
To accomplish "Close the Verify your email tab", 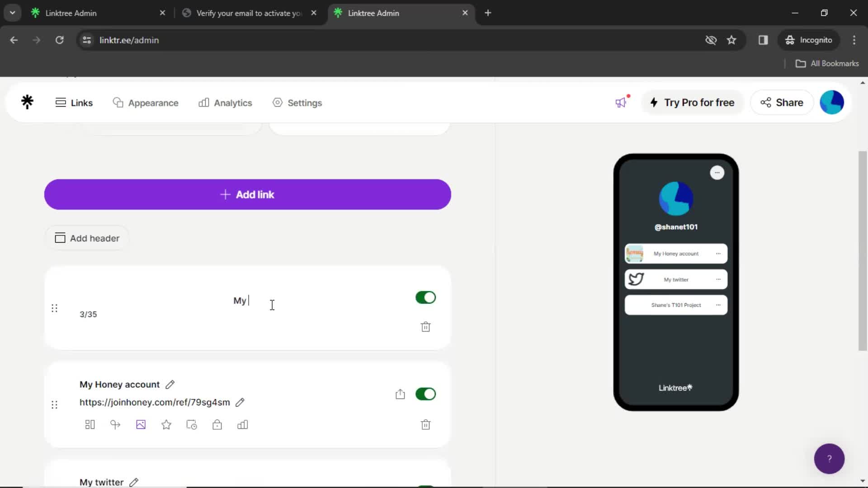I will [314, 13].
